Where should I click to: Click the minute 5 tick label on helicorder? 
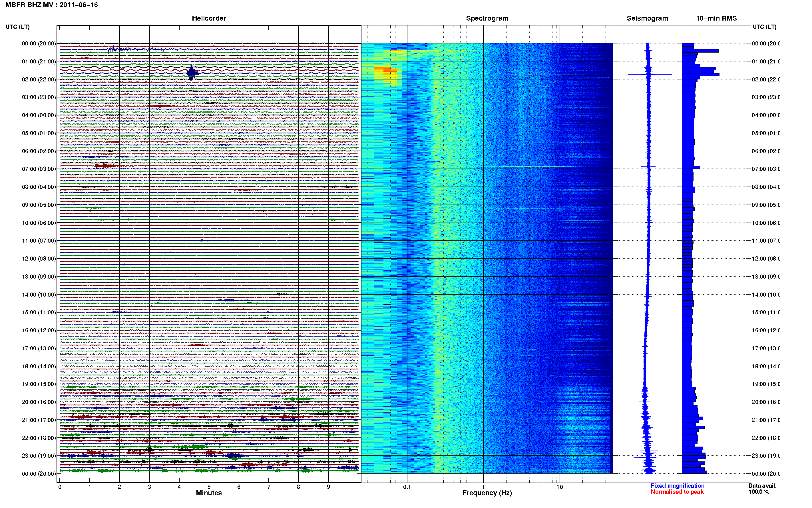click(209, 487)
